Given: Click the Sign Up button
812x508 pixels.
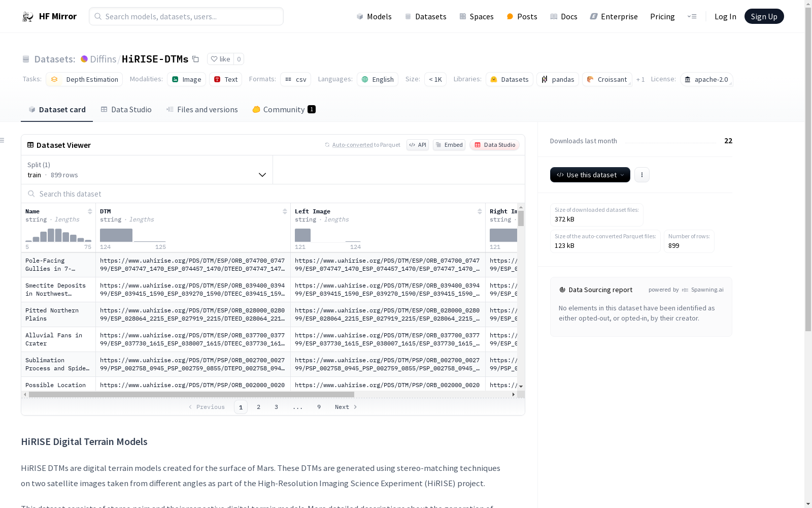Looking at the screenshot, I should (764, 16).
